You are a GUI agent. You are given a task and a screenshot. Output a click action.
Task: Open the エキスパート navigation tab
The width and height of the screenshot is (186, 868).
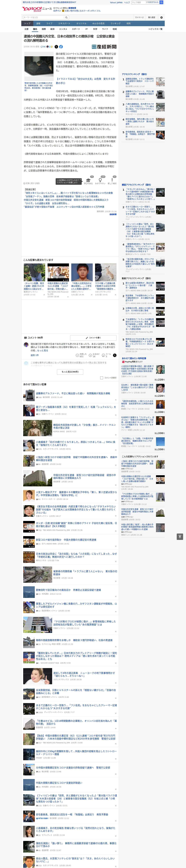click(64, 24)
